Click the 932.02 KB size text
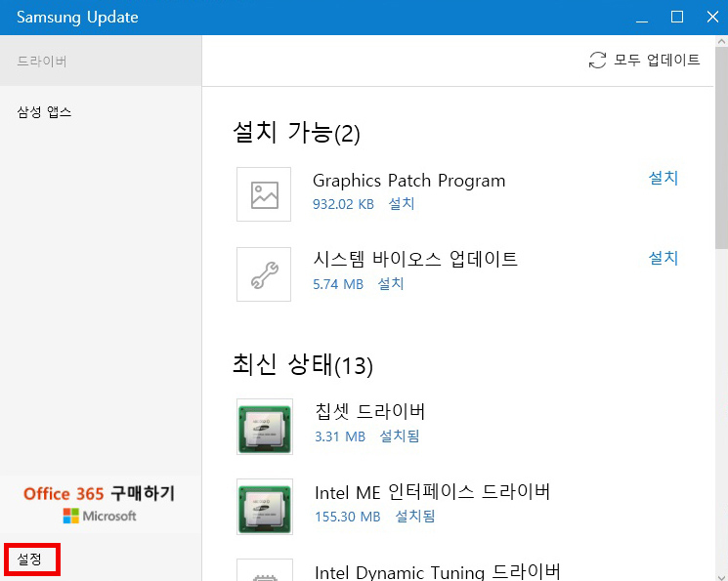728x581 pixels. (x=343, y=204)
